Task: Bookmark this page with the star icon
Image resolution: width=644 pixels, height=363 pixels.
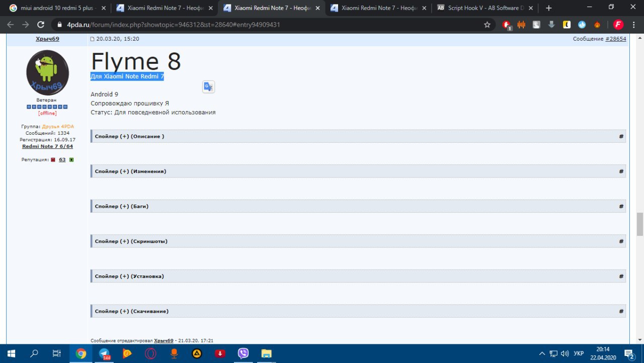Action: coord(487,24)
